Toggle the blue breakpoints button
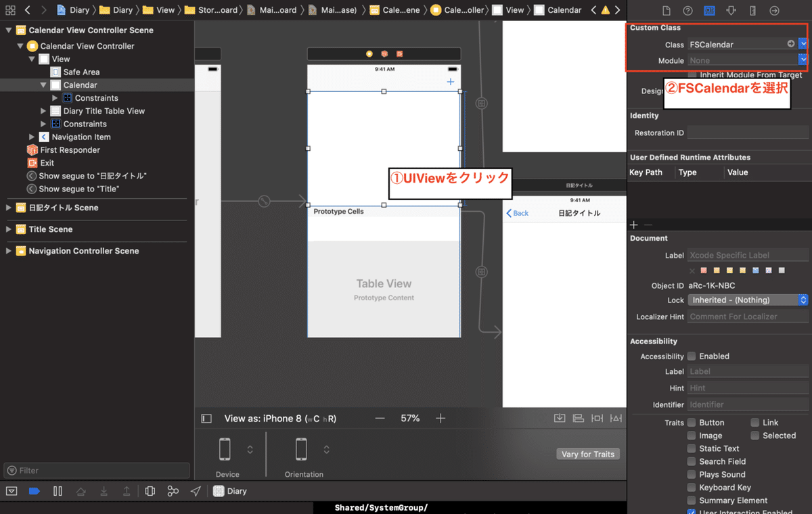The height and width of the screenshot is (514, 812). click(x=34, y=491)
